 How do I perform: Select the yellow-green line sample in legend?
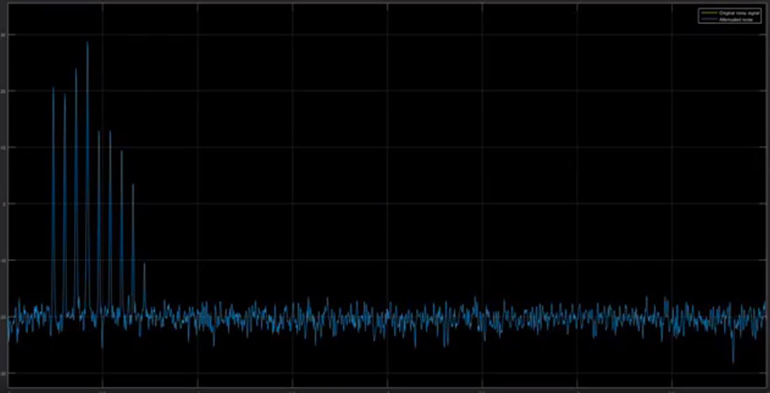(x=710, y=13)
